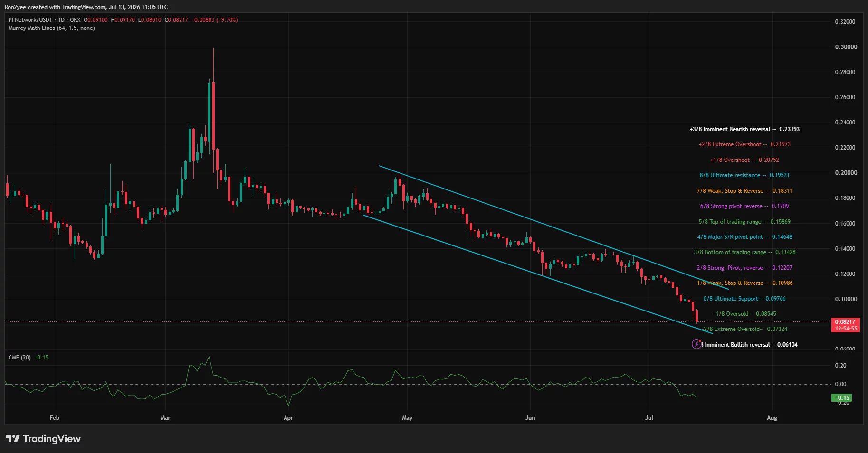Click the Aug label on time axis
Screen dimensions: 868x453
pos(772,418)
